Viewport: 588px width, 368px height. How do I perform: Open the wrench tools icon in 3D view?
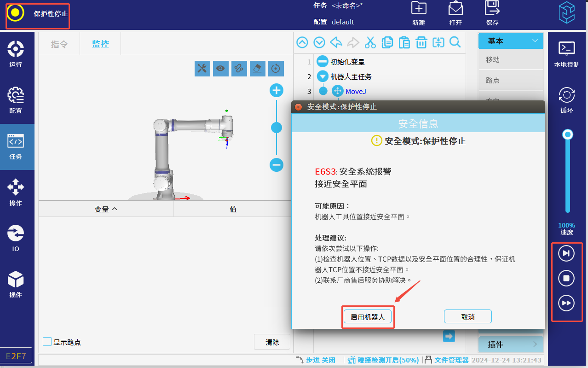coord(202,69)
